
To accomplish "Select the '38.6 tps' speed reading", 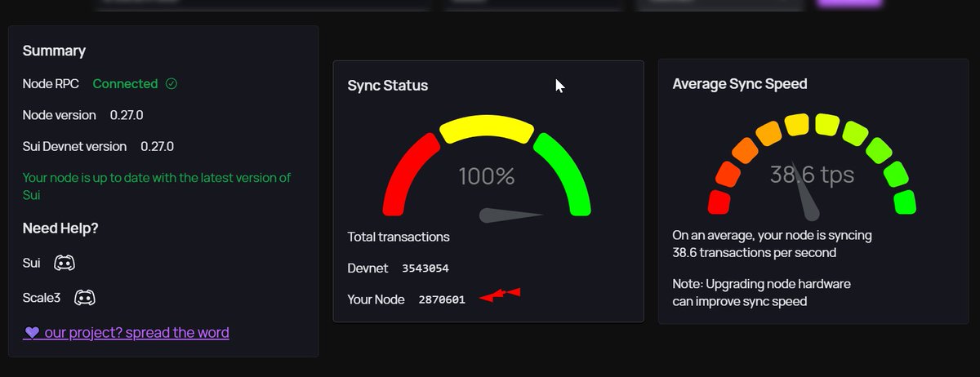I will tap(813, 174).
